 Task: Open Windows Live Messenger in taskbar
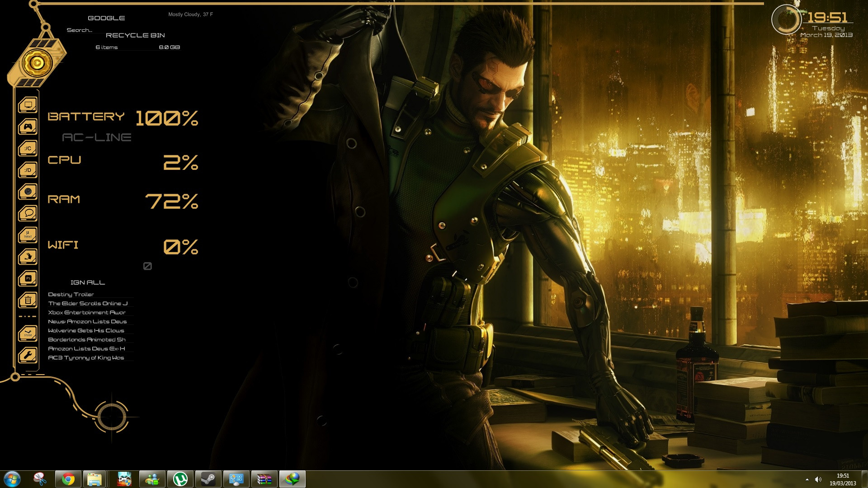tap(152, 479)
